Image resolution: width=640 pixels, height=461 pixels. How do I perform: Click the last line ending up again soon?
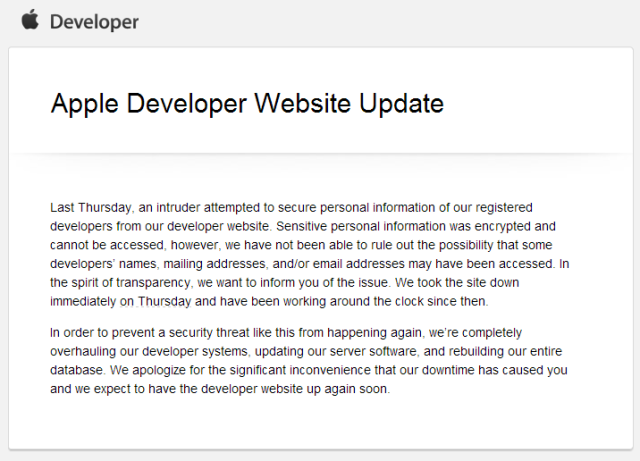click(220, 389)
